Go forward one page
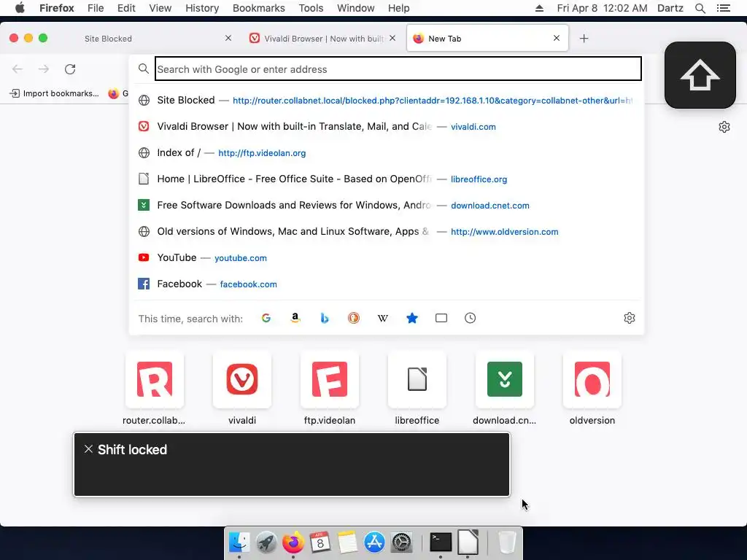This screenshot has width=747, height=560. pyautogui.click(x=44, y=69)
